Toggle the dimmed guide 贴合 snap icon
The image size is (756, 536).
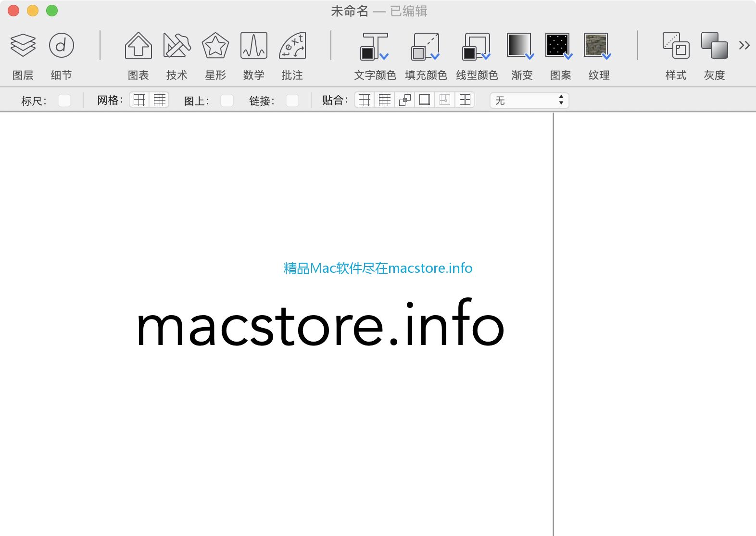coord(445,100)
